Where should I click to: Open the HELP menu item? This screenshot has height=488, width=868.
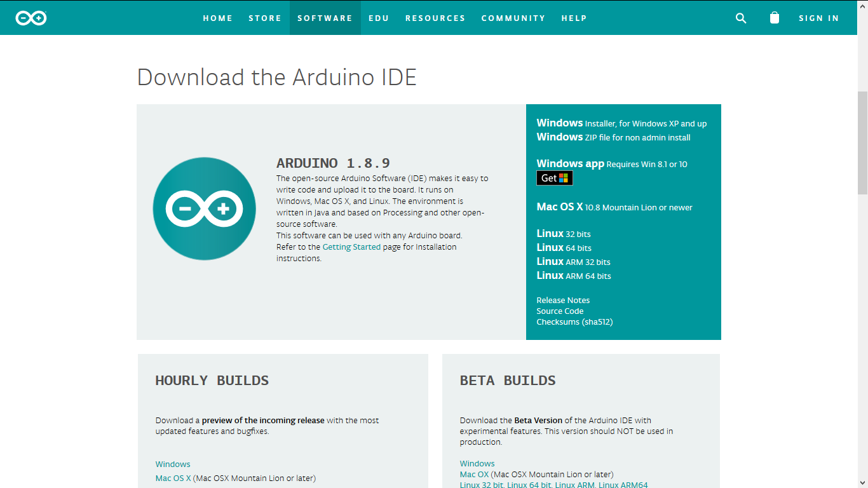point(574,18)
